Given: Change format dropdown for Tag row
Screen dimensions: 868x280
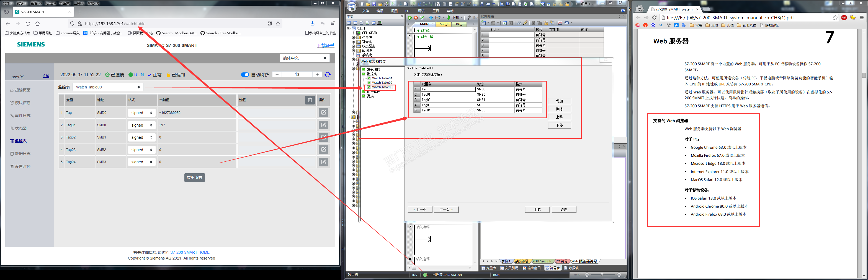Looking at the screenshot, I should click(141, 113).
